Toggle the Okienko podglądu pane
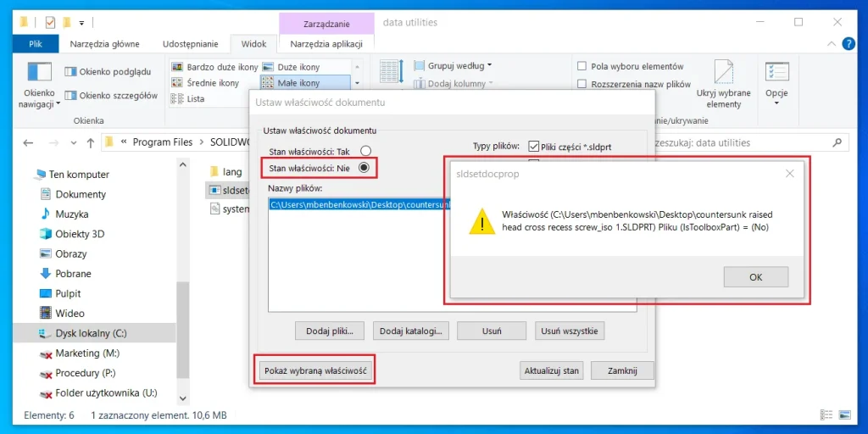The height and width of the screenshot is (434, 868). click(x=108, y=71)
